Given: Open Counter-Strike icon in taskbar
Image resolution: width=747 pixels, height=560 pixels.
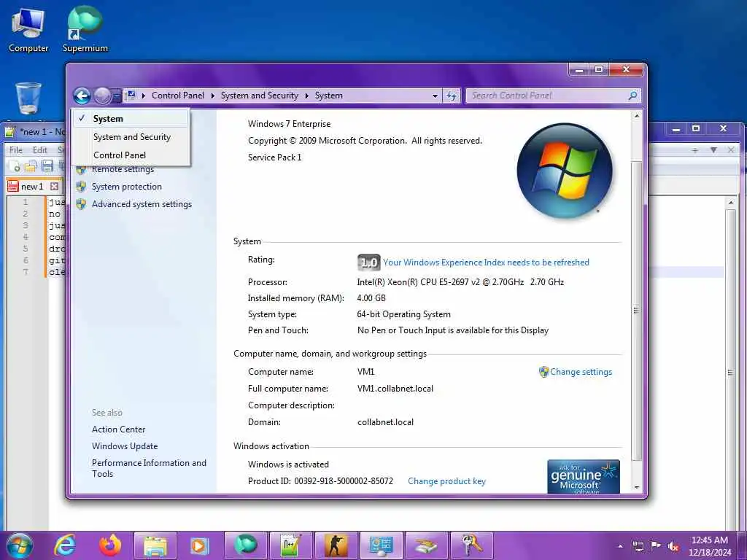Looking at the screenshot, I should [x=336, y=545].
